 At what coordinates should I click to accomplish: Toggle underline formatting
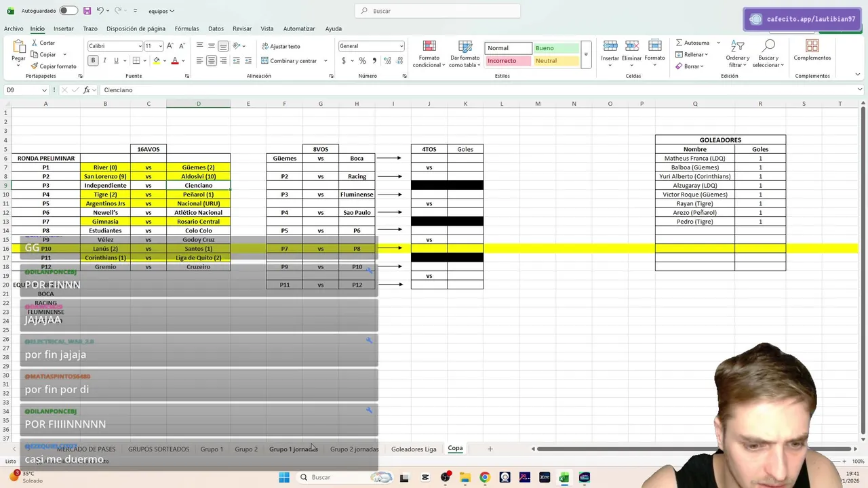click(116, 60)
